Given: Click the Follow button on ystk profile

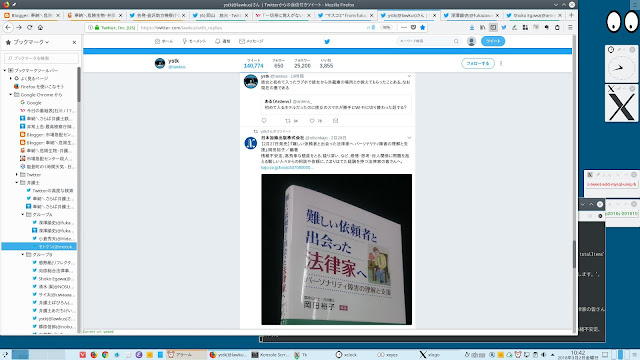Looking at the screenshot, I should [x=478, y=64].
